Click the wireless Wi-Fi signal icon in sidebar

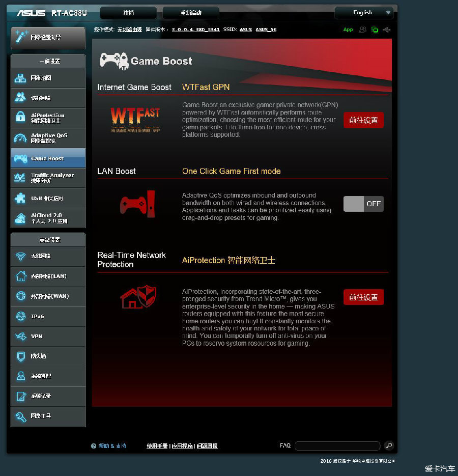pos(21,256)
